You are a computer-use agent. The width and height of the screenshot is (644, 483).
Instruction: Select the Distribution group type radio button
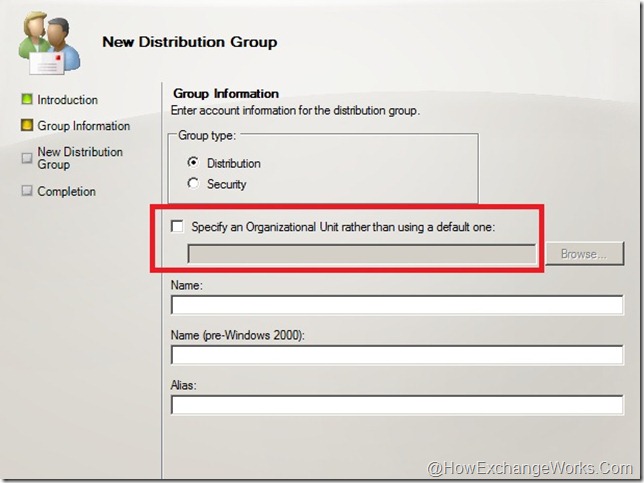pos(193,163)
